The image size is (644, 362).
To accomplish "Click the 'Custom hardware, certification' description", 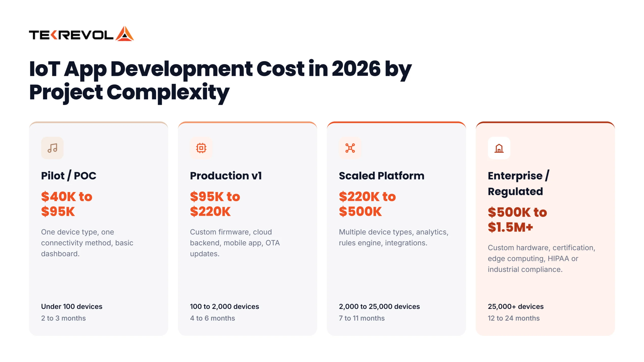I will point(542,258).
